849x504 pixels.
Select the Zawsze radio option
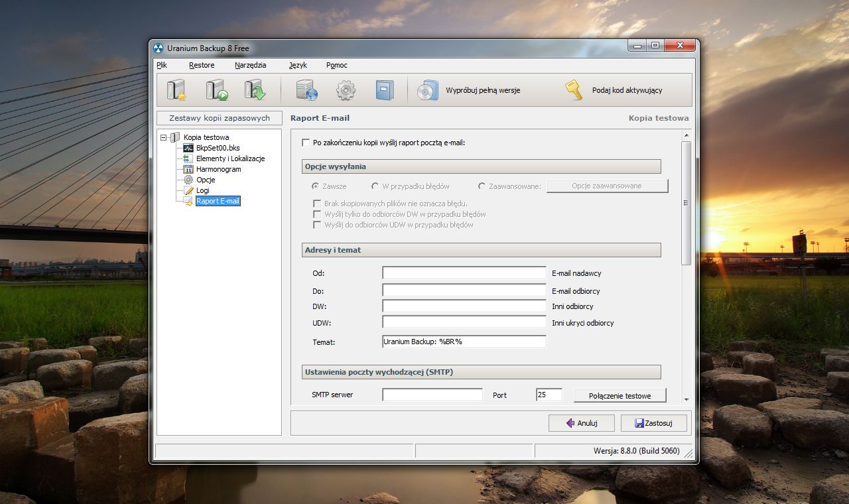click(316, 186)
